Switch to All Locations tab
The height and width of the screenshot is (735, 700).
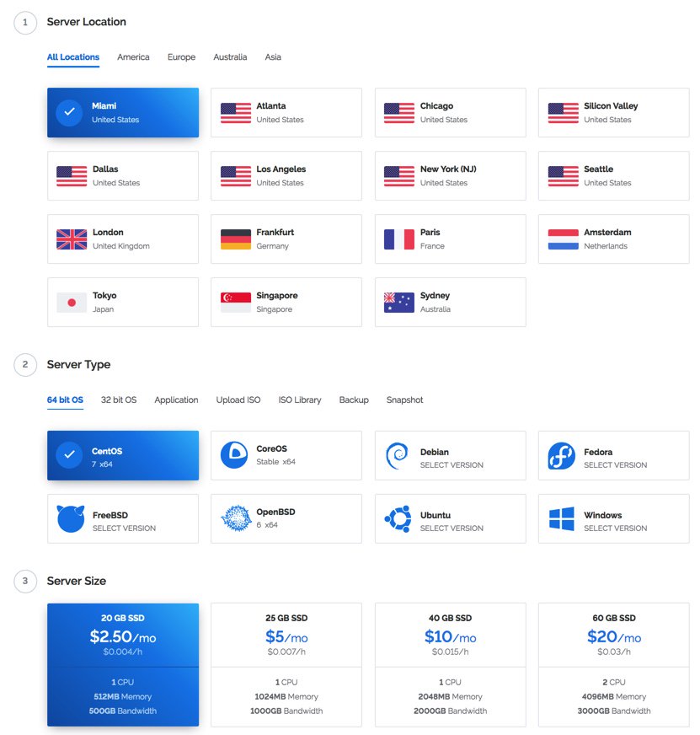click(73, 57)
